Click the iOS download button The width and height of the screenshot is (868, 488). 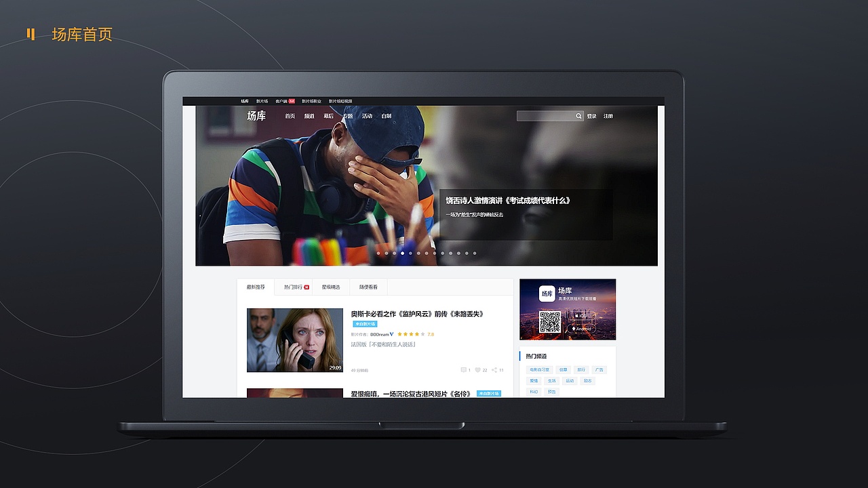point(581,316)
